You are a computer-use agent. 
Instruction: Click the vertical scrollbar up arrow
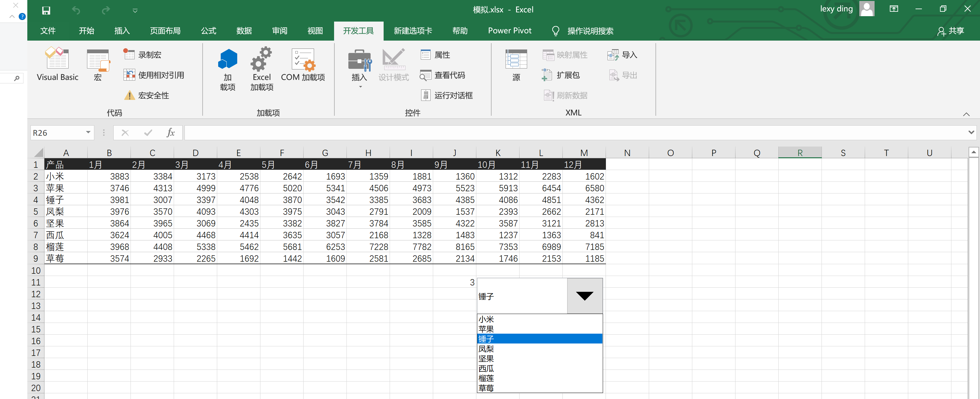(973, 152)
